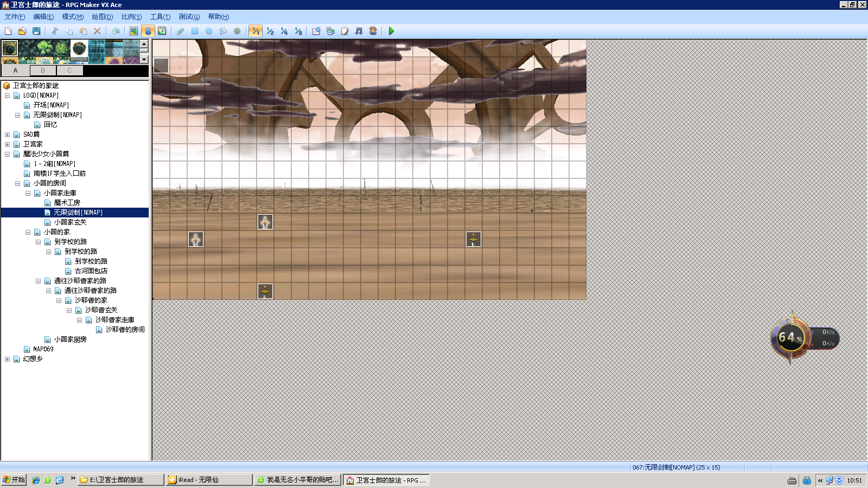This screenshot has width=868, height=488.
Task: Collapse the 小圆的家 tree node
Action: point(28,232)
